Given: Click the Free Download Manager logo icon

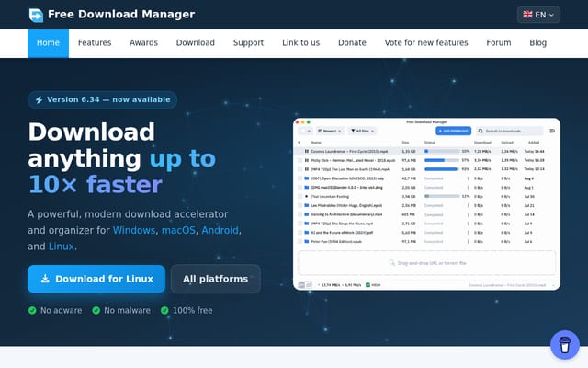Looking at the screenshot, I should pos(36,15).
